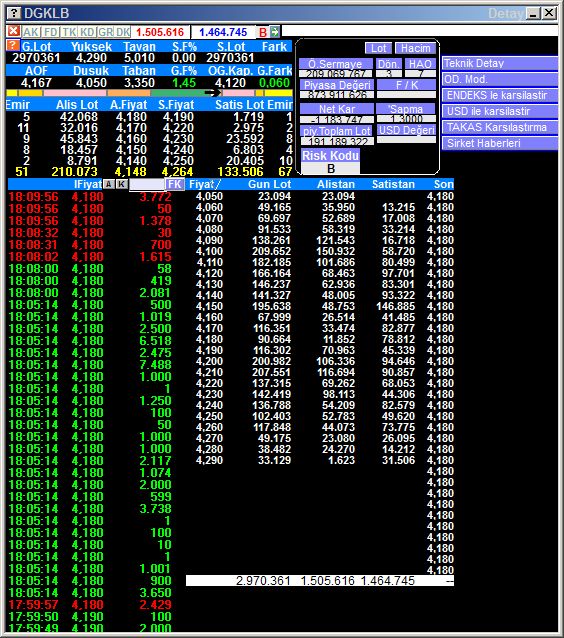The width and height of the screenshot is (564, 638).
Task: Click the help icon in title bar
Action: pos(13,13)
